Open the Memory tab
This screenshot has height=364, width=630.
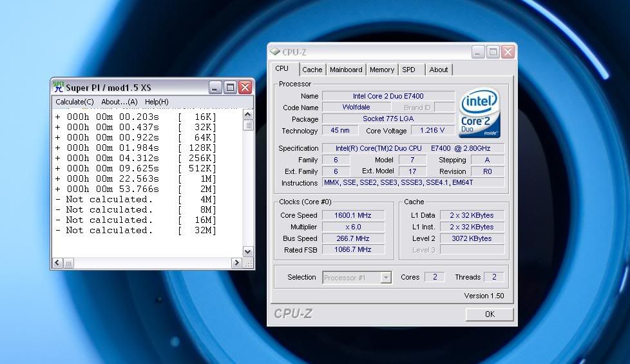(x=382, y=70)
